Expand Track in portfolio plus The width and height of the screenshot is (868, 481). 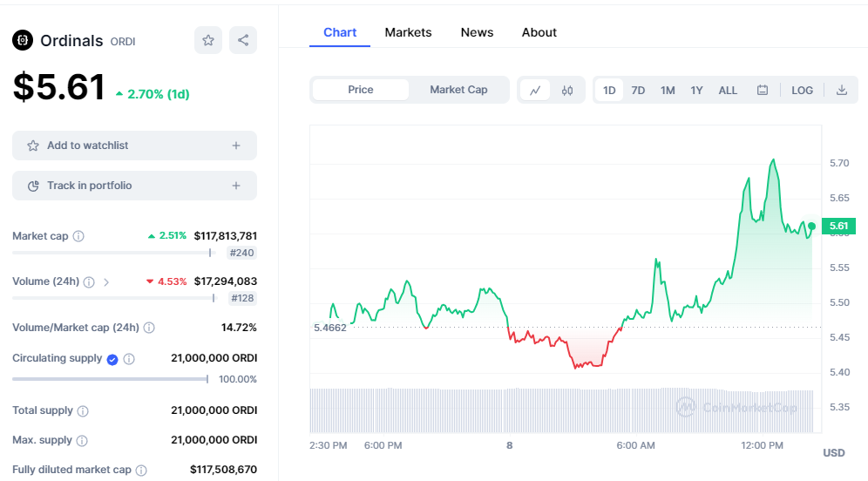point(236,186)
